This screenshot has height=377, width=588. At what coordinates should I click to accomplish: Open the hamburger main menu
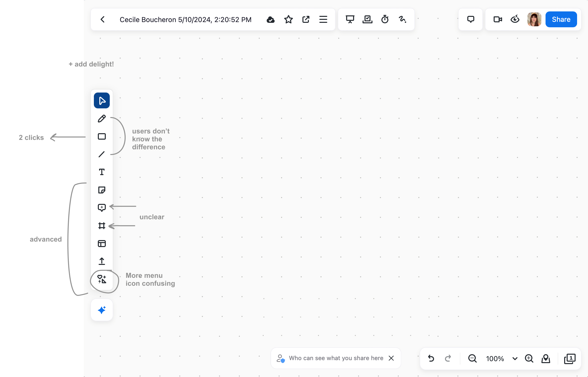[323, 19]
